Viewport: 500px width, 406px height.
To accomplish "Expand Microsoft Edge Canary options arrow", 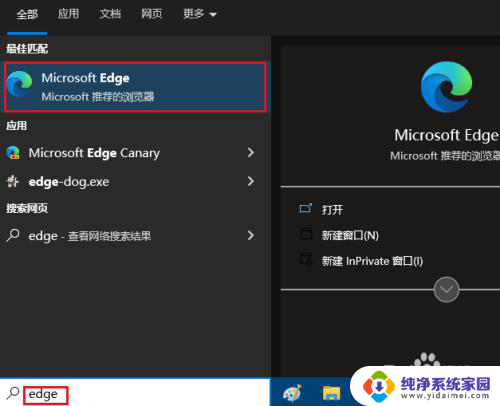I will (251, 153).
